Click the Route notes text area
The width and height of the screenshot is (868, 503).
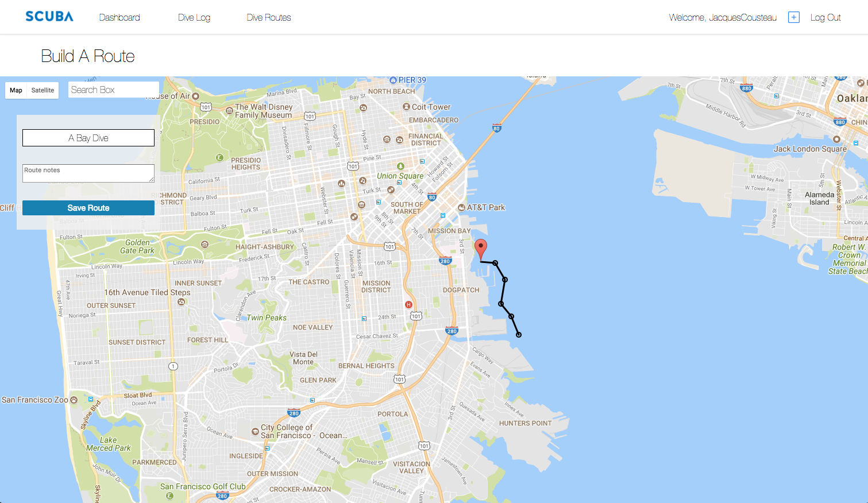88,173
